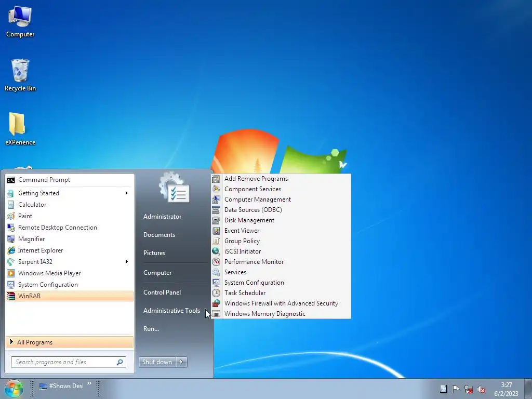Click 'System Configuration' in pinned programs list
The height and width of the screenshot is (399, 532).
pos(48,285)
